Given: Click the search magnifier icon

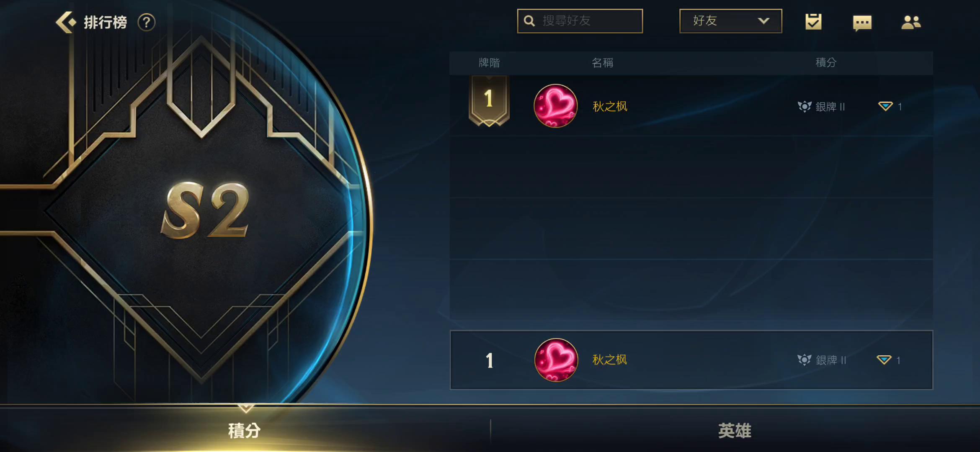Looking at the screenshot, I should tap(529, 21).
